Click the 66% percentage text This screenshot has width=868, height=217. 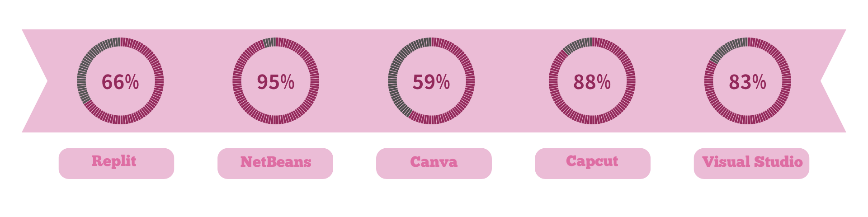(120, 82)
